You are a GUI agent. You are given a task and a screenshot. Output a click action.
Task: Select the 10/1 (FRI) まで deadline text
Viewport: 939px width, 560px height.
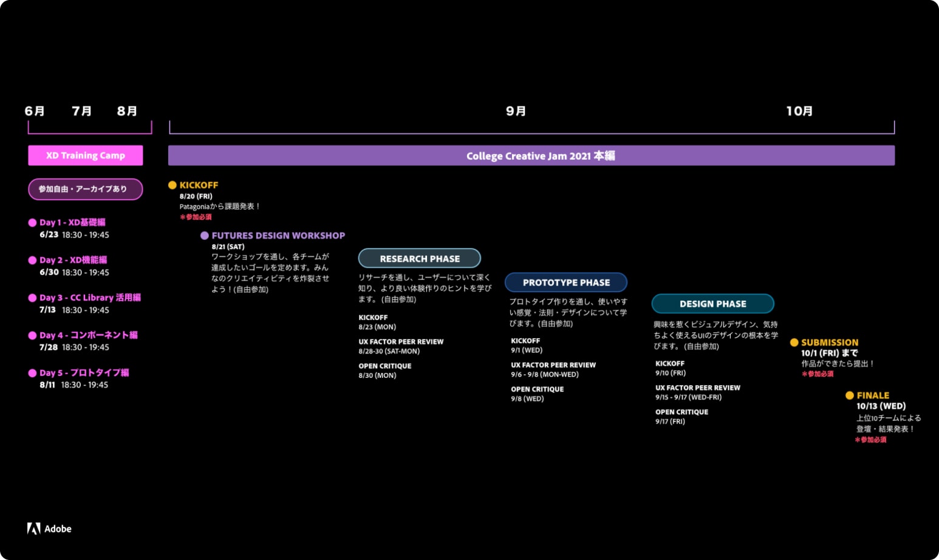point(830,353)
